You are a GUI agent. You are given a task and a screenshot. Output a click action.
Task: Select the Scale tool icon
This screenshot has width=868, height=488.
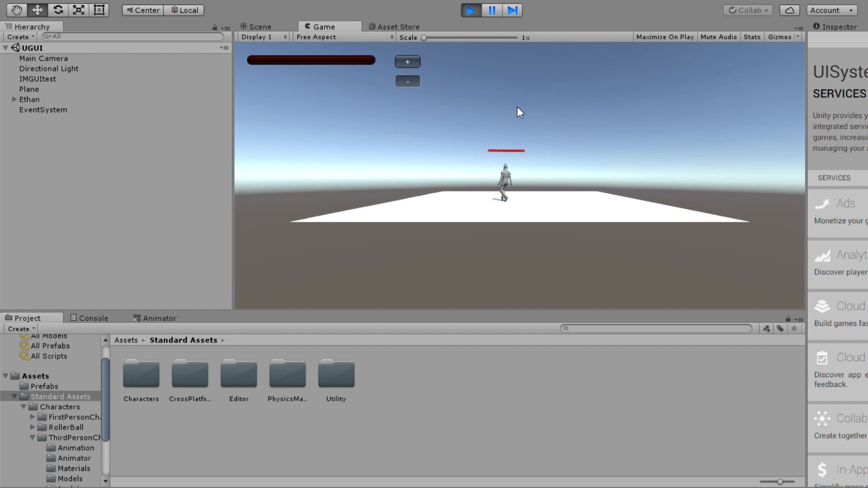(x=79, y=10)
